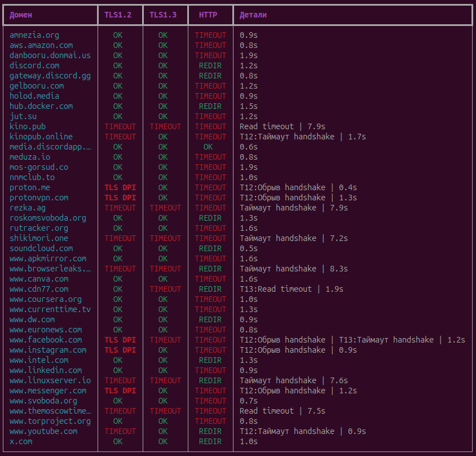Click the TLS1.3 column header
The width and height of the screenshot is (476, 456).
tap(163, 15)
